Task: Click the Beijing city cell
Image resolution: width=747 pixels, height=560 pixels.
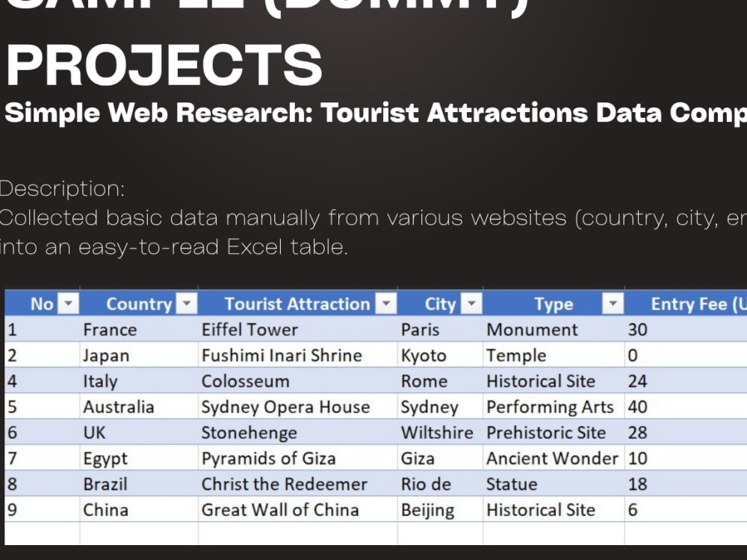Action: (440, 509)
